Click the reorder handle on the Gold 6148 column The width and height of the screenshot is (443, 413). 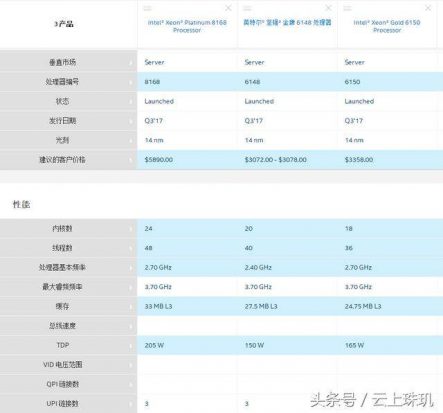[247, 8]
